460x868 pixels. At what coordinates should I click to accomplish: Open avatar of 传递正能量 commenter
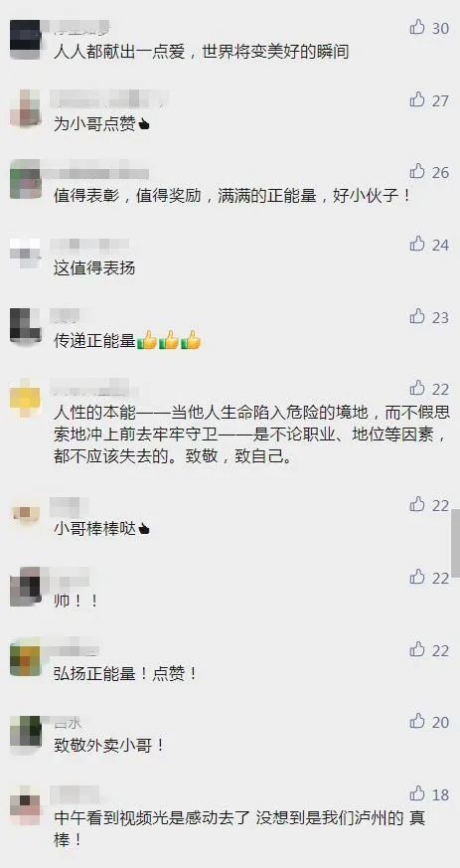pos(26,325)
